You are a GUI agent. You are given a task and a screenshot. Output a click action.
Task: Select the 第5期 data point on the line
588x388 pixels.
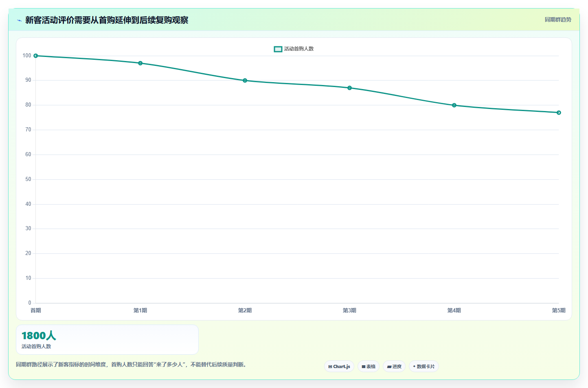click(x=559, y=113)
